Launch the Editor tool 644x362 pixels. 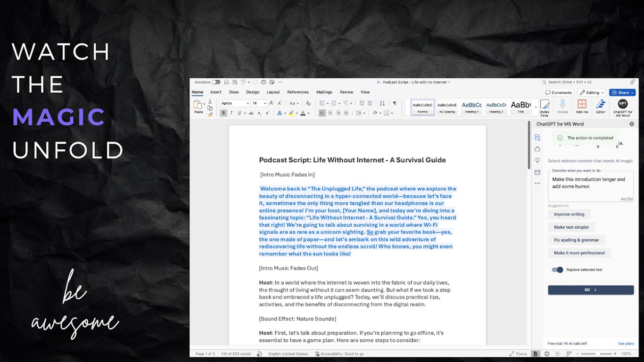tap(601, 107)
